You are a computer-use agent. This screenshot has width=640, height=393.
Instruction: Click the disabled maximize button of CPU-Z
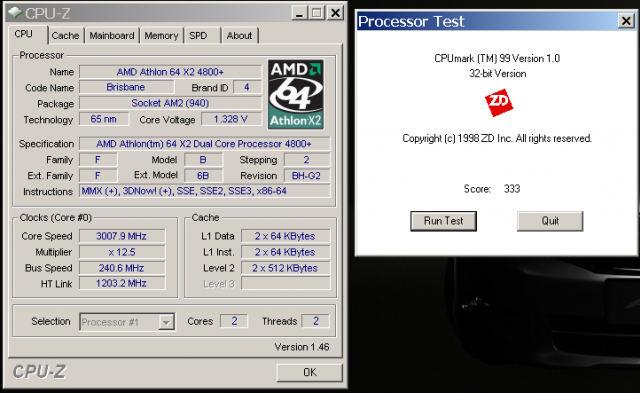(x=317, y=13)
